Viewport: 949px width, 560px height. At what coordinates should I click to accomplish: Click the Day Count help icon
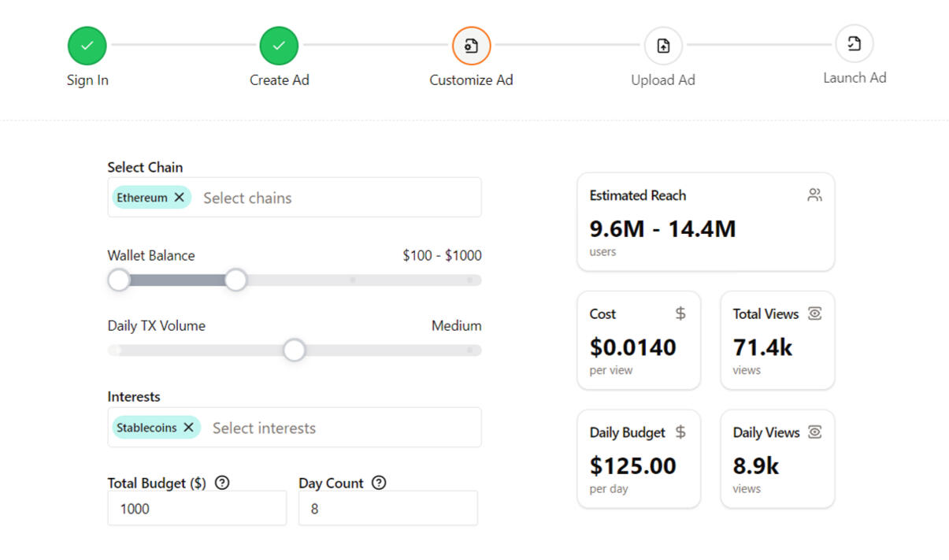point(379,483)
